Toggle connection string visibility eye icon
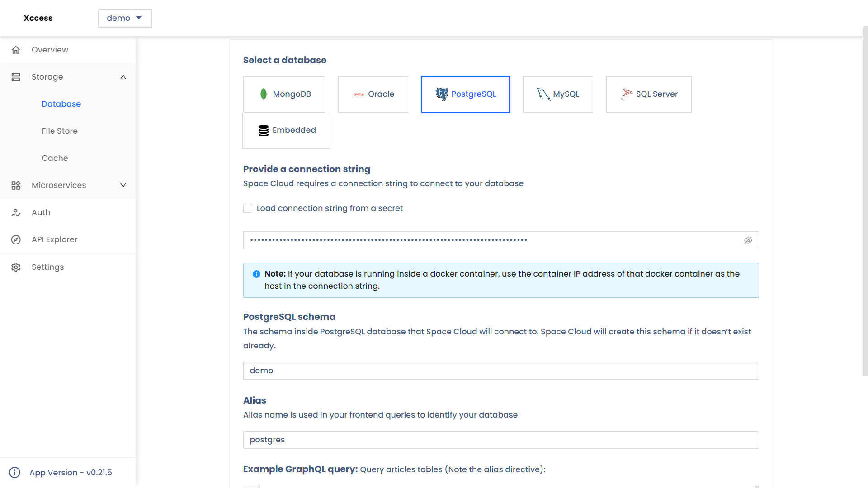The width and height of the screenshot is (868, 488). coord(748,240)
